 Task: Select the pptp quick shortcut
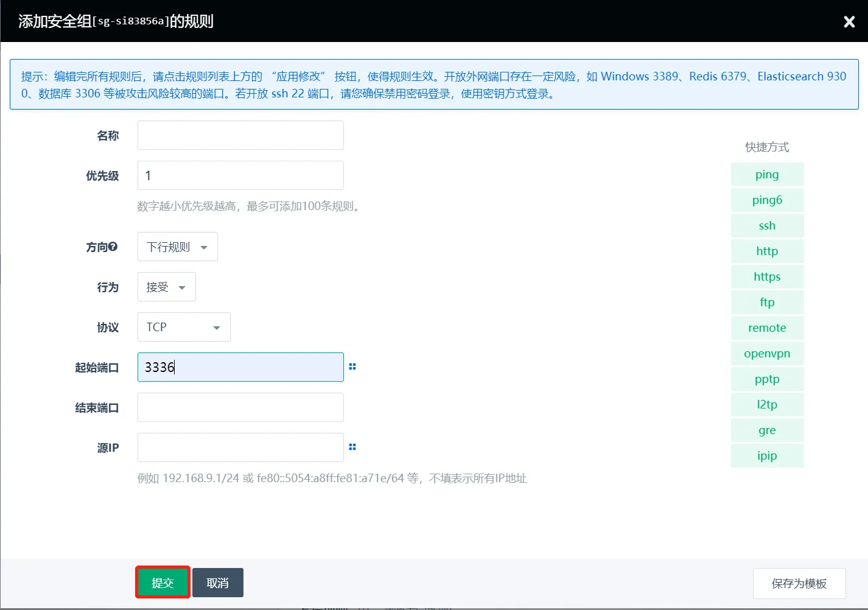(767, 379)
